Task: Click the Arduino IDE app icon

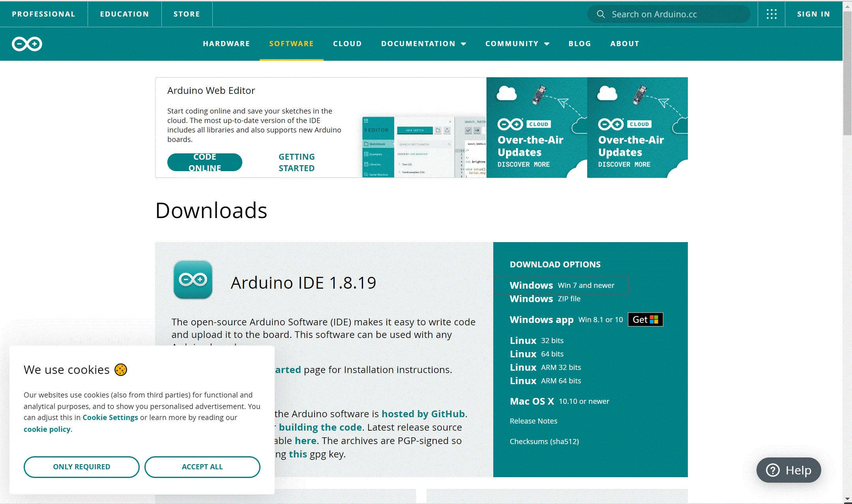Action: 193,280
